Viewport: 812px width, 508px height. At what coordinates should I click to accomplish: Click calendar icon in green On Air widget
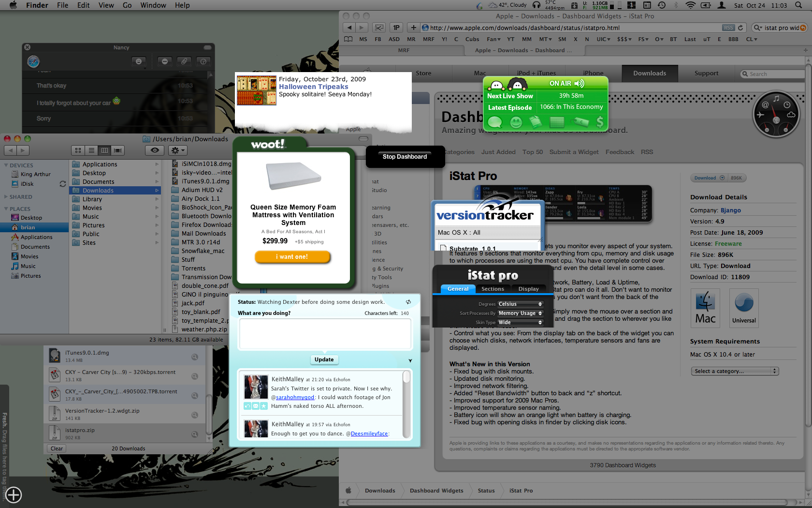pyautogui.click(x=557, y=122)
